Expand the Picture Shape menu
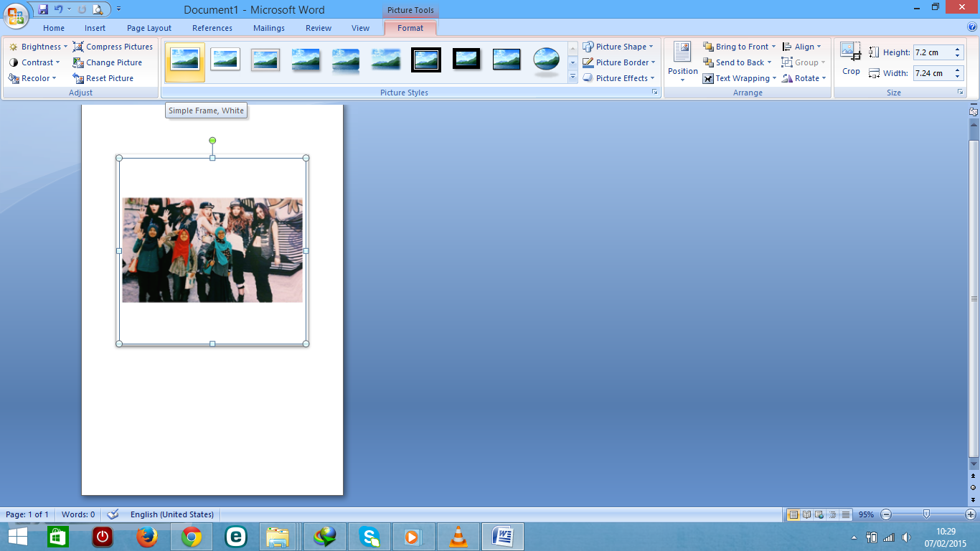 [x=618, y=47]
